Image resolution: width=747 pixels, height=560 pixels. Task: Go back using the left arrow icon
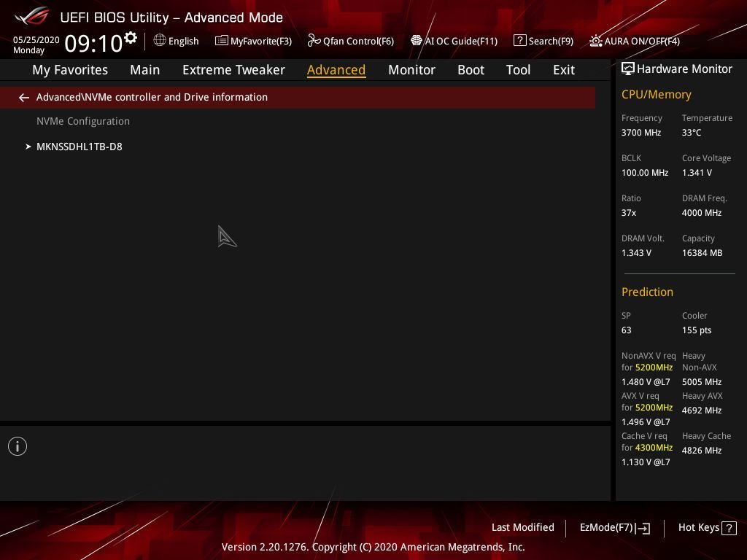click(x=24, y=98)
